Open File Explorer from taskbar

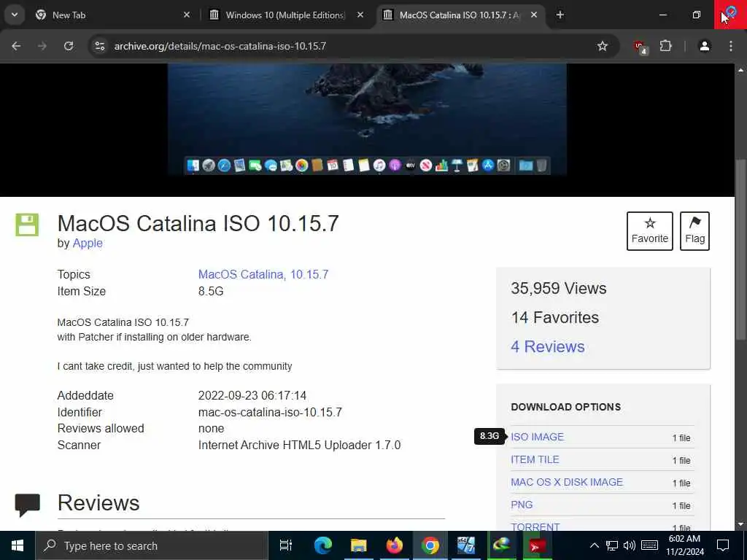point(358,545)
